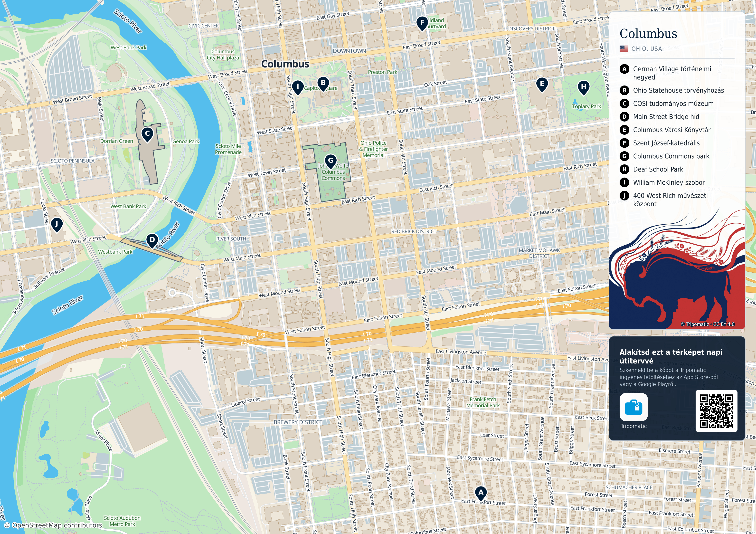Click legend entry Ohio Statehouse törvényhozás

pyautogui.click(x=678, y=90)
